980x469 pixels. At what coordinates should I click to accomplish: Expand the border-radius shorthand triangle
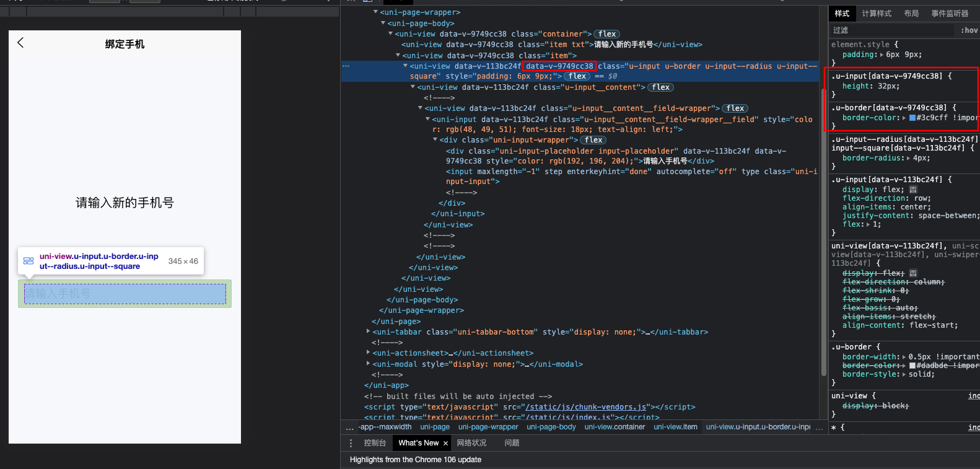(909, 158)
